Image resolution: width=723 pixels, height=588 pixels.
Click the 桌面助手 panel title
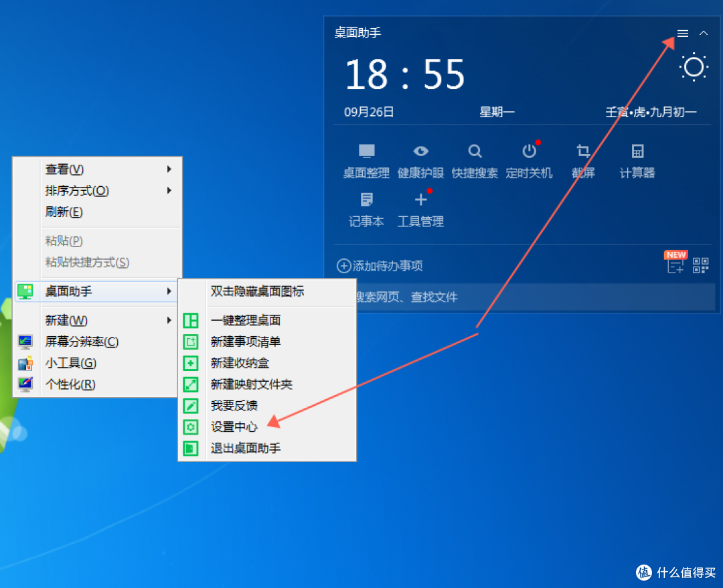[x=357, y=33]
